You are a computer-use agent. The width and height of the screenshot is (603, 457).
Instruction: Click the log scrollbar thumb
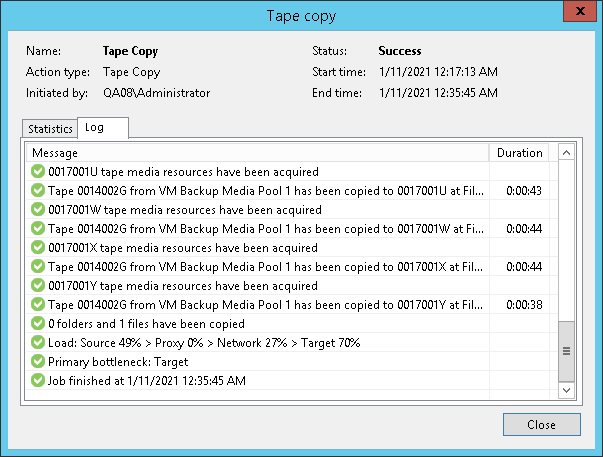click(x=566, y=350)
